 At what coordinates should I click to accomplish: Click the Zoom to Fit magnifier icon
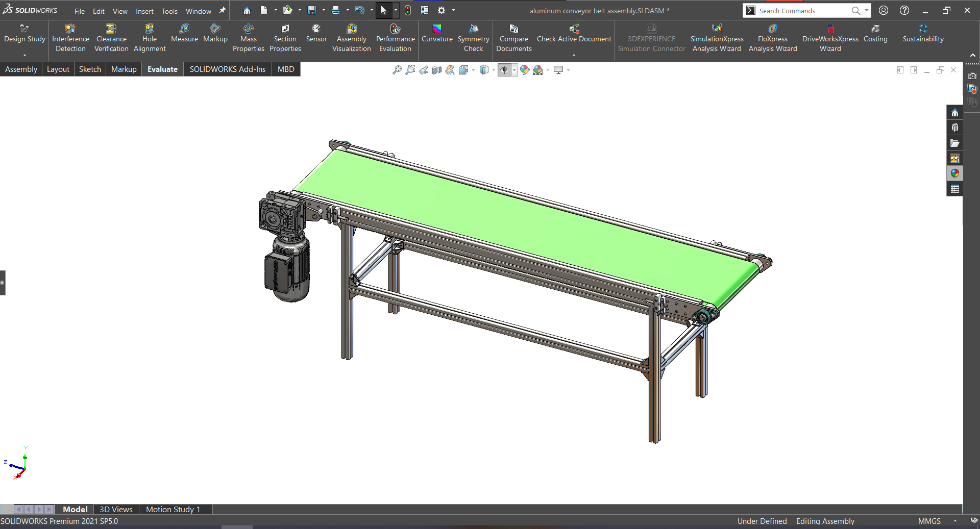[x=397, y=70]
